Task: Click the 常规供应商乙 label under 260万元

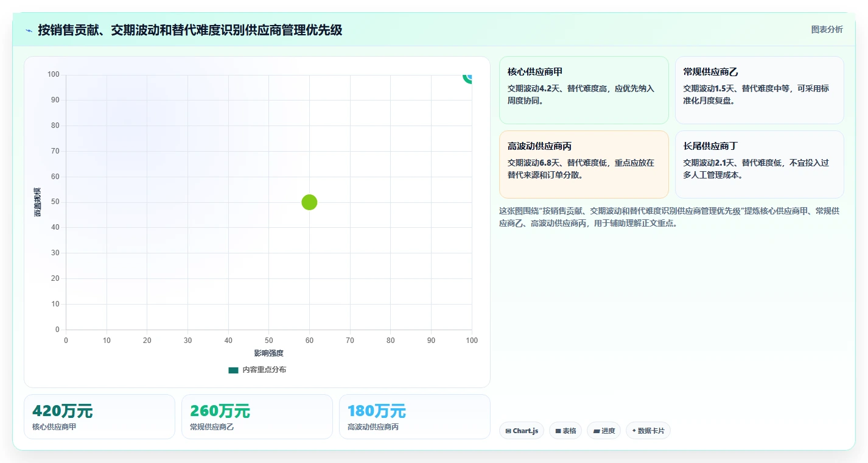Action: [x=212, y=427]
